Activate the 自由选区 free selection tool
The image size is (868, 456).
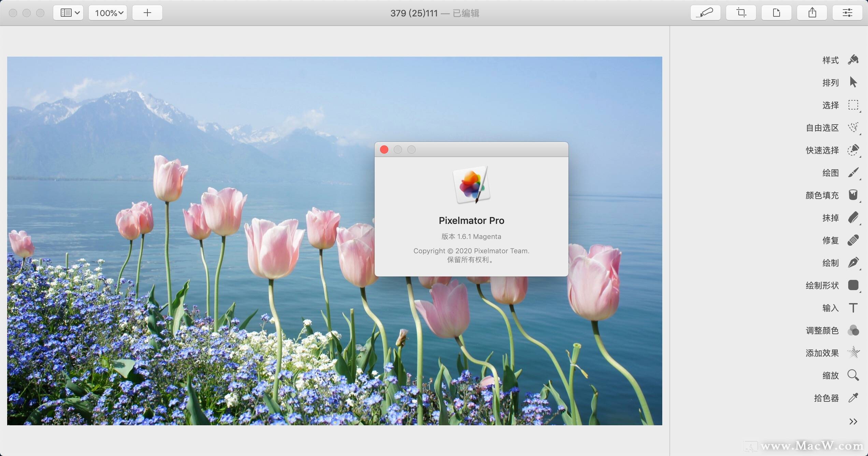853,127
